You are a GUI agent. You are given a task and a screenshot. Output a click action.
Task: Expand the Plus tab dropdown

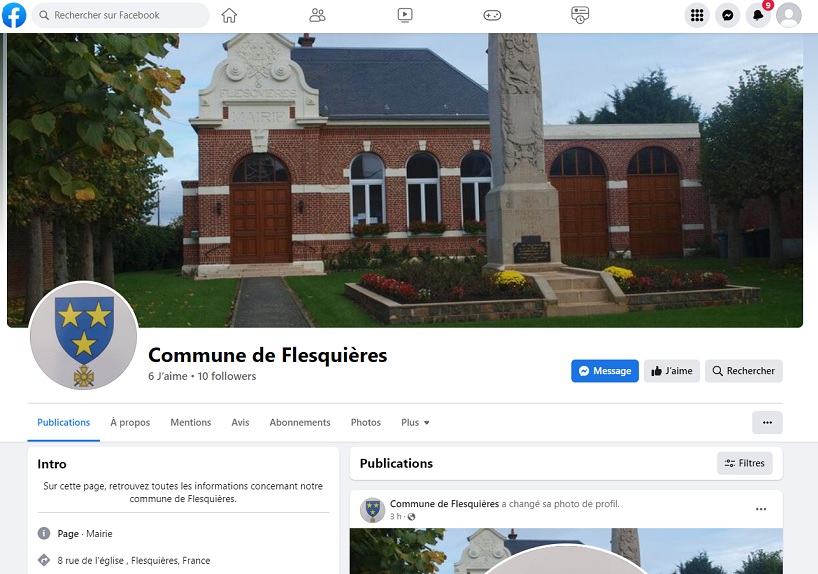pyautogui.click(x=415, y=423)
